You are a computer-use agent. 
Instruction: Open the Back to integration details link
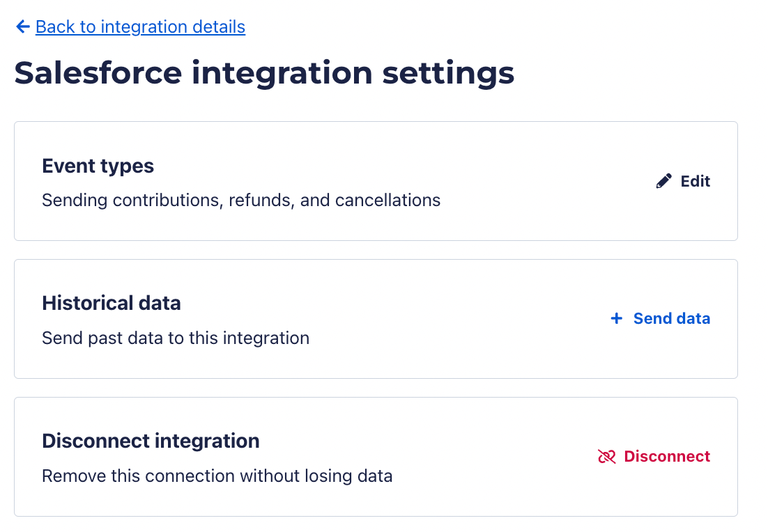[140, 27]
